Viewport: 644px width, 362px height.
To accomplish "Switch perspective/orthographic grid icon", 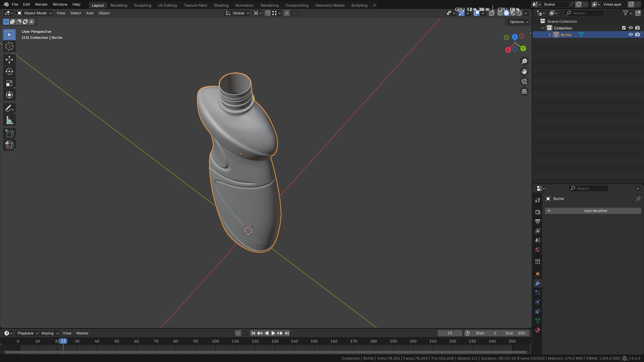I will (524, 92).
